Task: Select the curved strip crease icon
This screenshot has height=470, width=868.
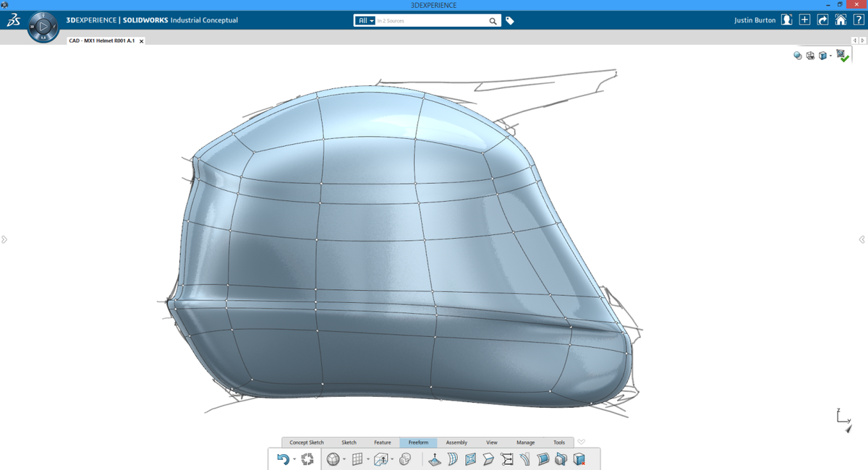Action: [x=524, y=459]
